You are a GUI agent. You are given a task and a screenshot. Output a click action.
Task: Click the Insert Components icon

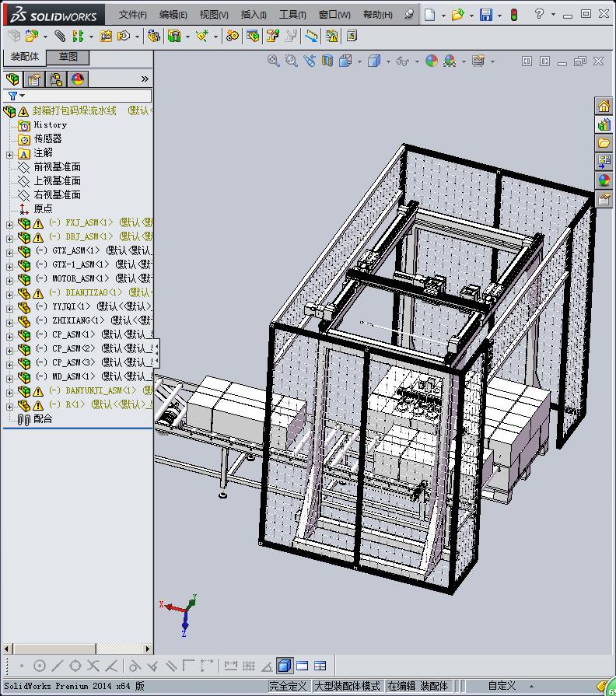pos(32,36)
